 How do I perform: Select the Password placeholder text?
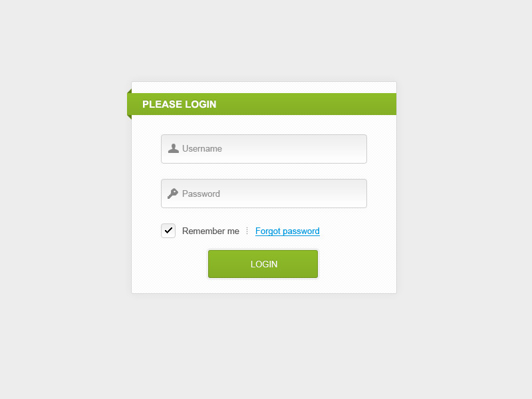[x=201, y=194]
